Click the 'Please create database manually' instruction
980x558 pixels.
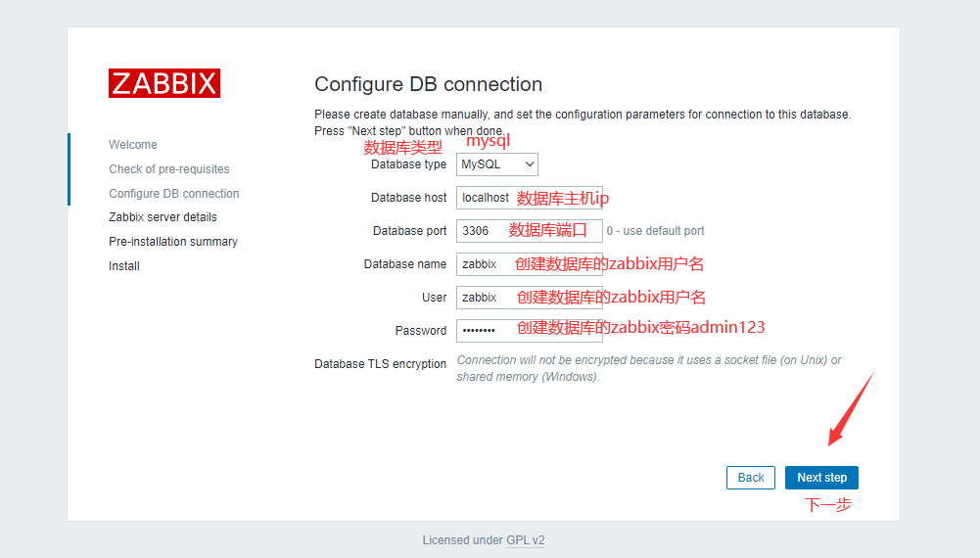(x=583, y=122)
